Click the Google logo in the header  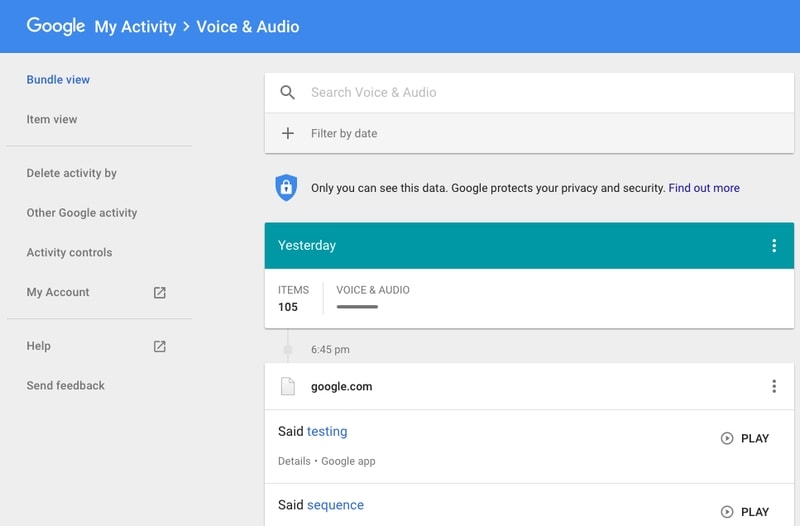(56, 26)
